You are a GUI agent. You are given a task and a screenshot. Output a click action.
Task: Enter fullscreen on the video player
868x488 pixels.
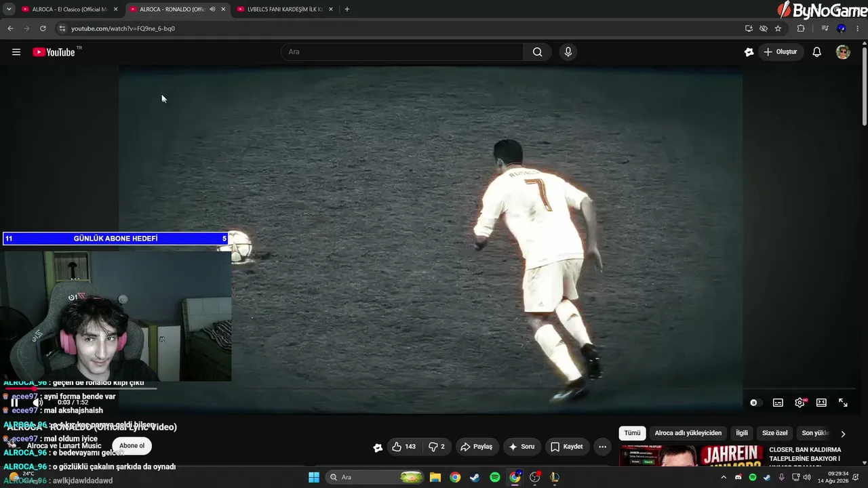(843, 403)
